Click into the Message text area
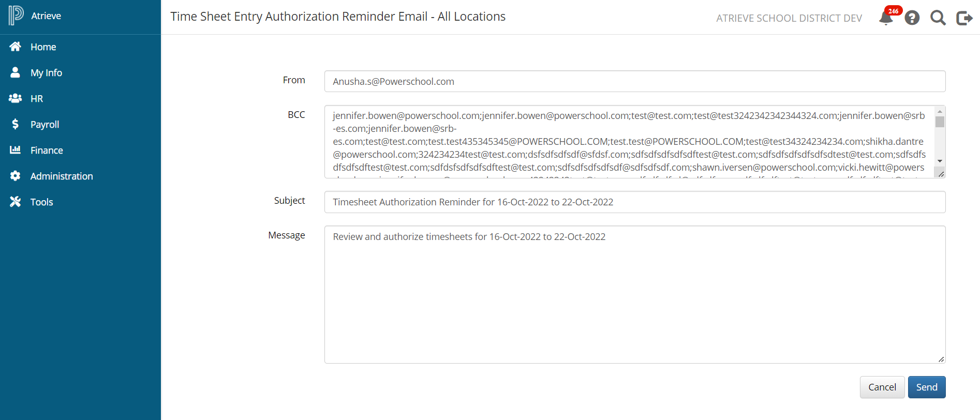 (x=634, y=294)
